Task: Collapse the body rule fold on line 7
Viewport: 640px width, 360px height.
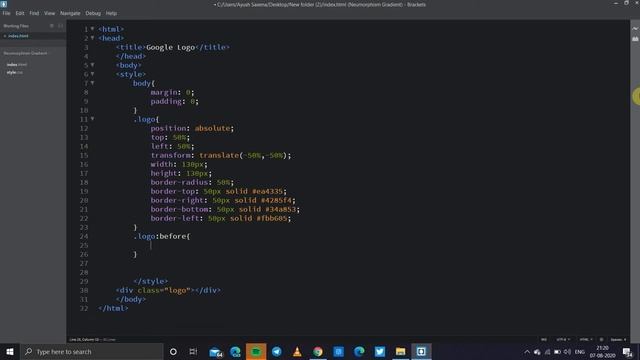Action: coord(93,82)
